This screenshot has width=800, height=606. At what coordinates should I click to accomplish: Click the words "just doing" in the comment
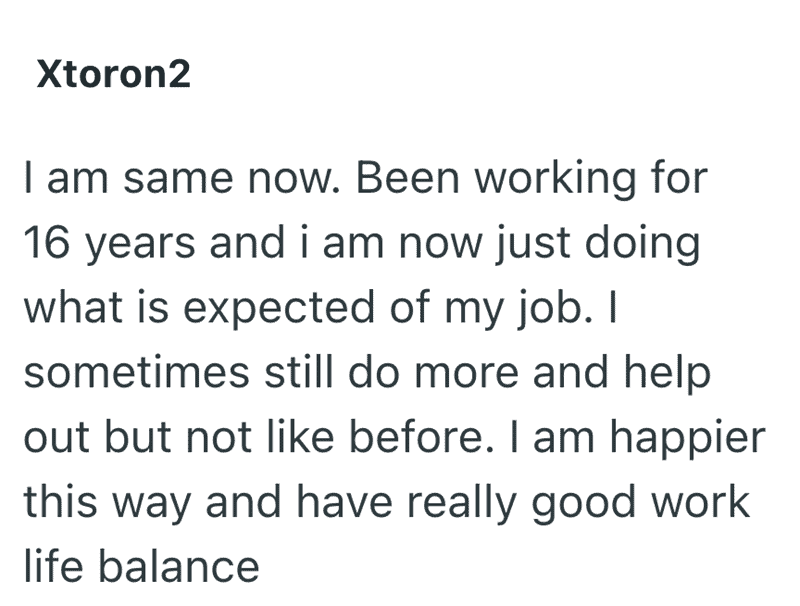[x=598, y=246]
